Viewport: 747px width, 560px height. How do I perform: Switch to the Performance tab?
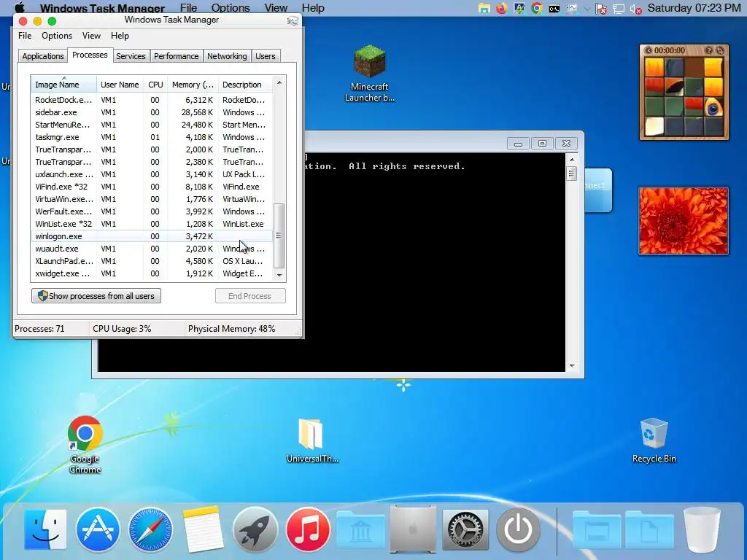[x=177, y=56]
